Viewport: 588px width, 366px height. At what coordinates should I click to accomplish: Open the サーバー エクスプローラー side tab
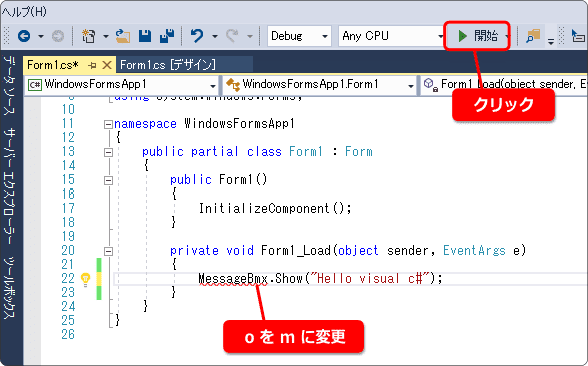point(10,186)
